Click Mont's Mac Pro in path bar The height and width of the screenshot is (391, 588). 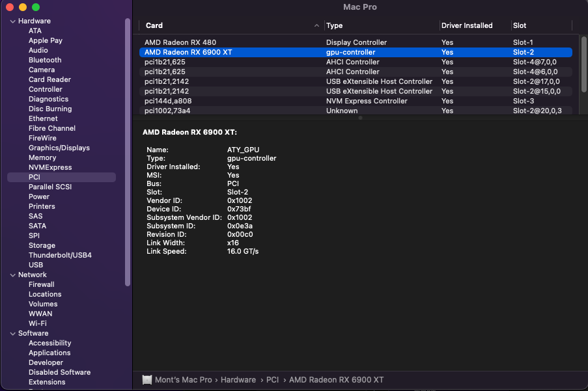pyautogui.click(x=184, y=380)
